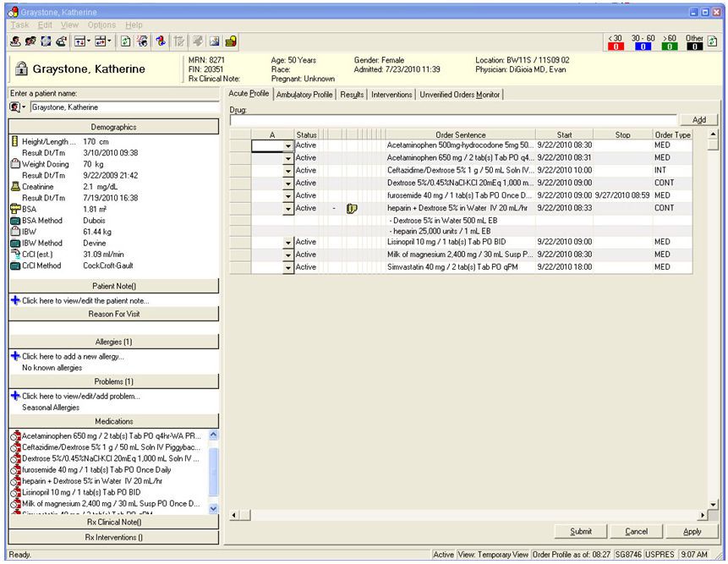This screenshot has width=728, height=564.
Task: Click the magnifier icon beside the patient name field
Action: 14,107
